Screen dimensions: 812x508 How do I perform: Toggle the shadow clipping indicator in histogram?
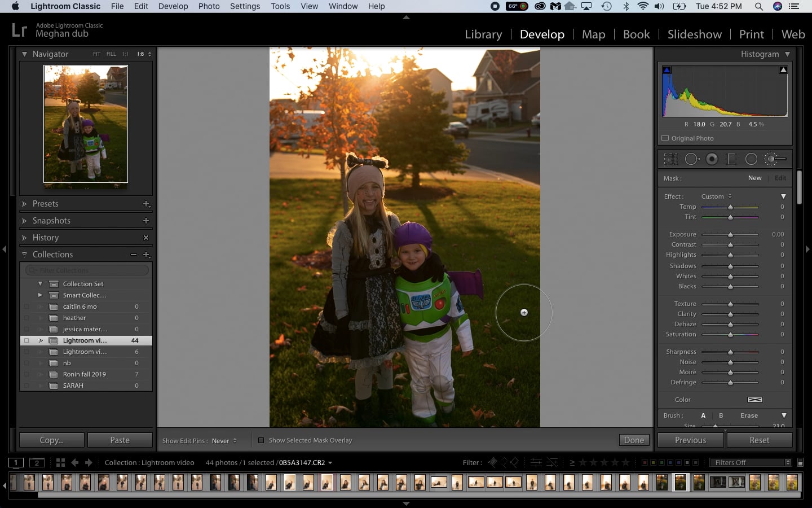click(x=667, y=70)
